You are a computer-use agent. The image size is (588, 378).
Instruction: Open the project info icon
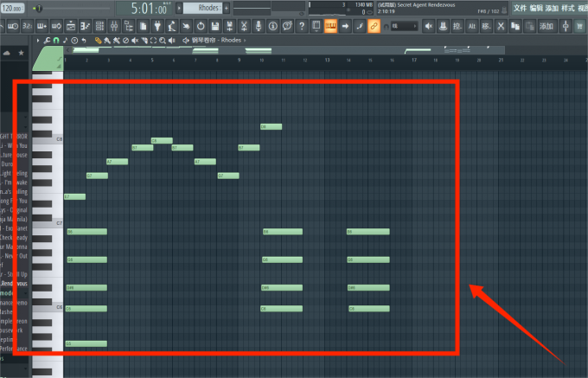point(273,26)
